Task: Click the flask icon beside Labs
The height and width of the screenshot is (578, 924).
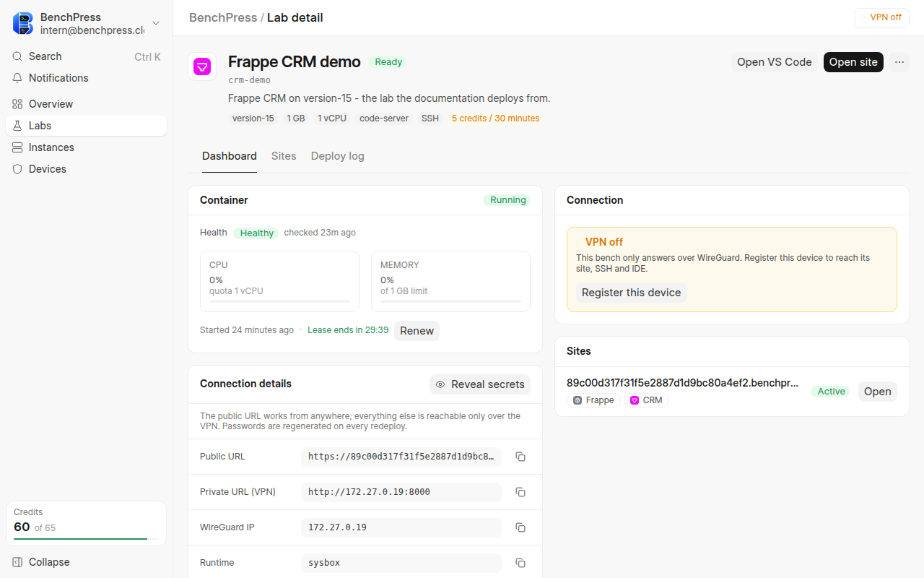Action: [x=17, y=126]
